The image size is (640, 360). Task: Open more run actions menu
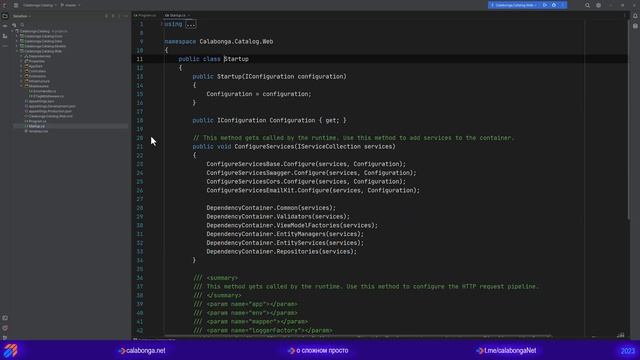coord(563,5)
